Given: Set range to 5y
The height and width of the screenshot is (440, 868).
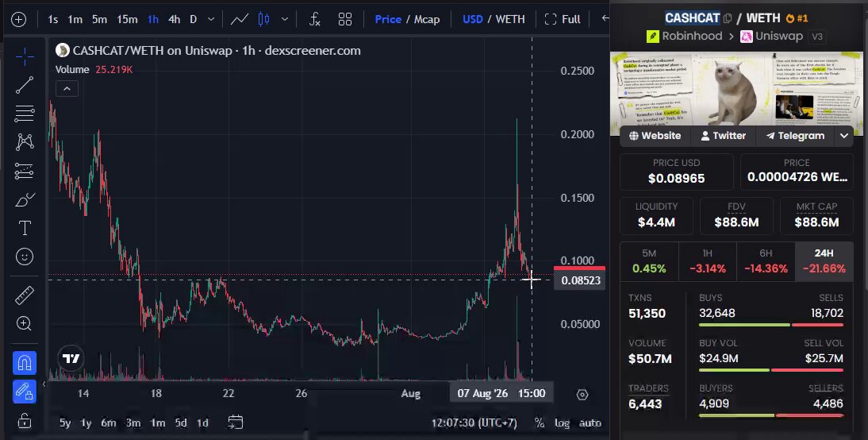Looking at the screenshot, I should (65, 423).
